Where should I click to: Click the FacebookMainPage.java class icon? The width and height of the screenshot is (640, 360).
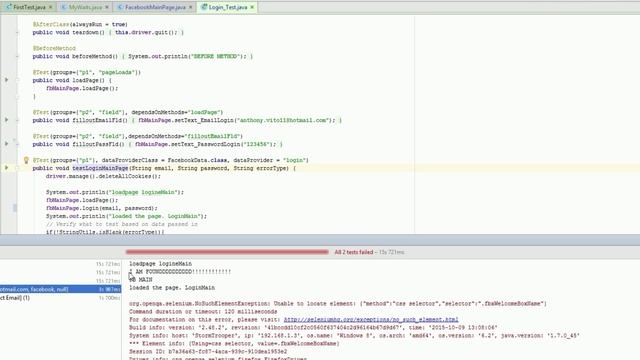[120, 7]
